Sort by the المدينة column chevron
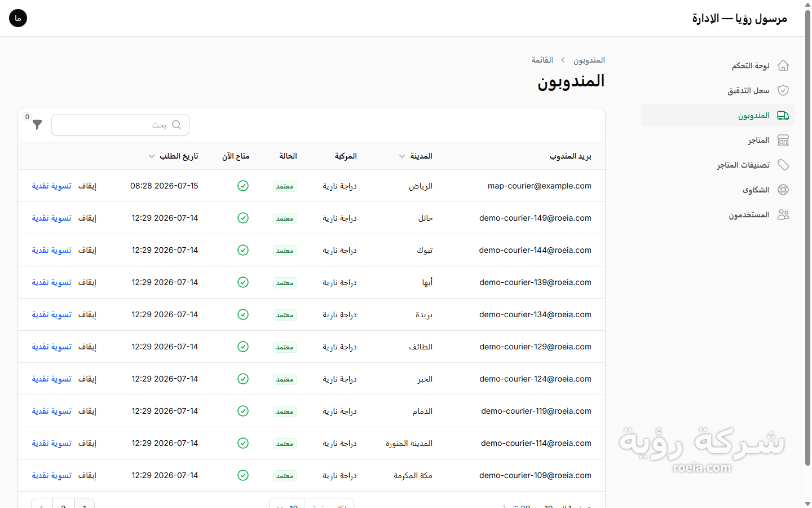The width and height of the screenshot is (812, 508). (402, 156)
